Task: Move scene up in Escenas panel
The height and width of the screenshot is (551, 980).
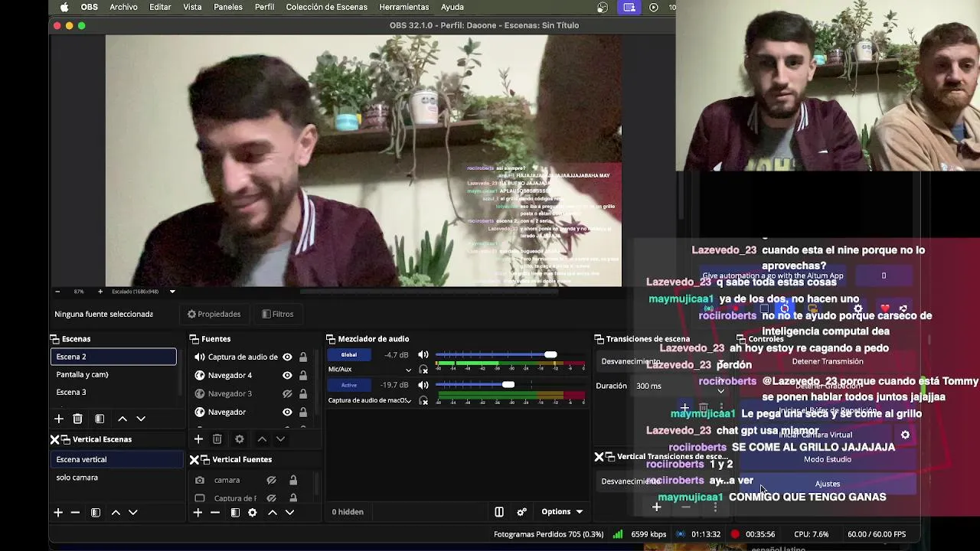Action: tap(122, 419)
